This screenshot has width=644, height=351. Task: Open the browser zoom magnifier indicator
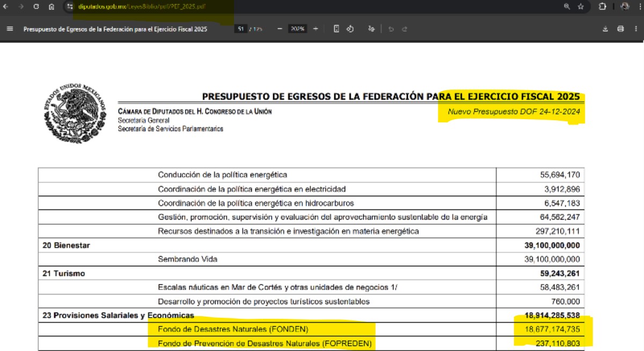pyautogui.click(x=567, y=7)
